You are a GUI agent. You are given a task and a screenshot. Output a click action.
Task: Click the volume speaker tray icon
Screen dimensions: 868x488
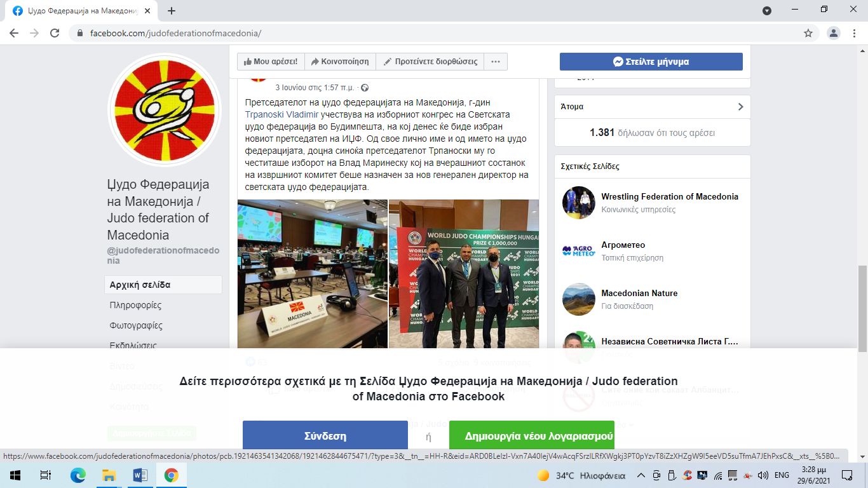(x=763, y=475)
